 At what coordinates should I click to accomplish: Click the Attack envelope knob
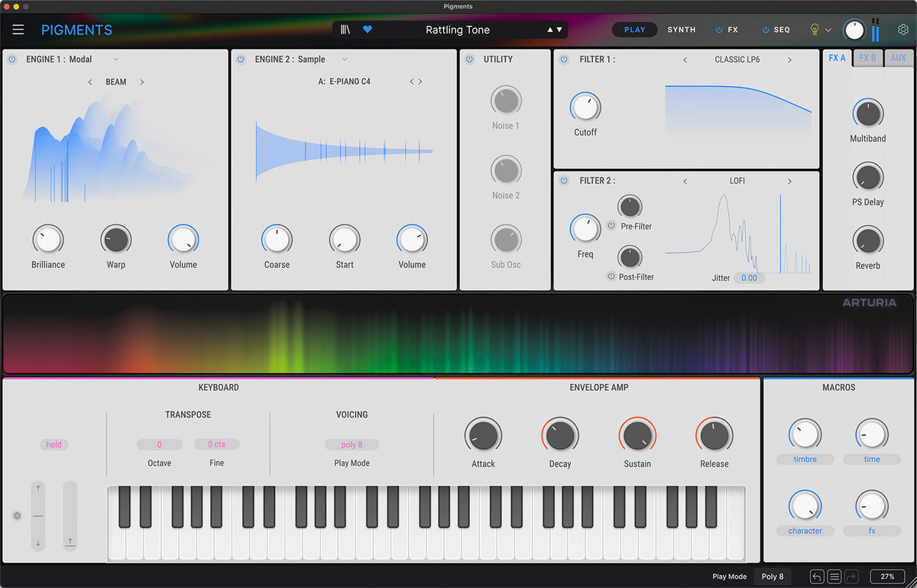pyautogui.click(x=483, y=436)
